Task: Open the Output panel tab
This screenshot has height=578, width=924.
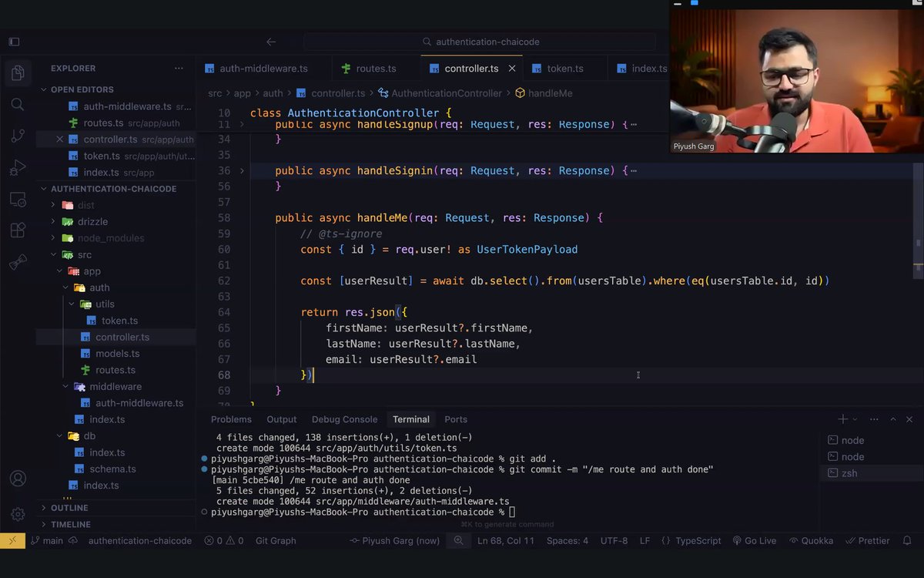Action: tap(282, 419)
